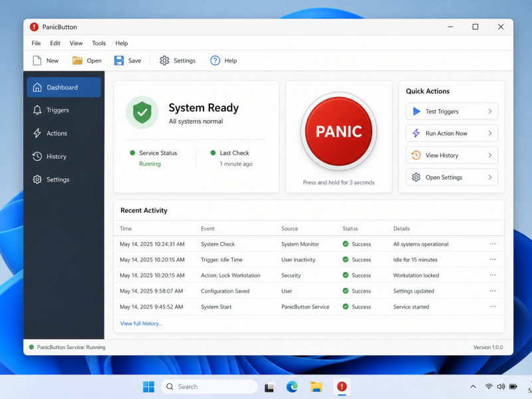The height and width of the screenshot is (399, 532).
Task: Expand View History chevron arrow
Action: point(490,156)
